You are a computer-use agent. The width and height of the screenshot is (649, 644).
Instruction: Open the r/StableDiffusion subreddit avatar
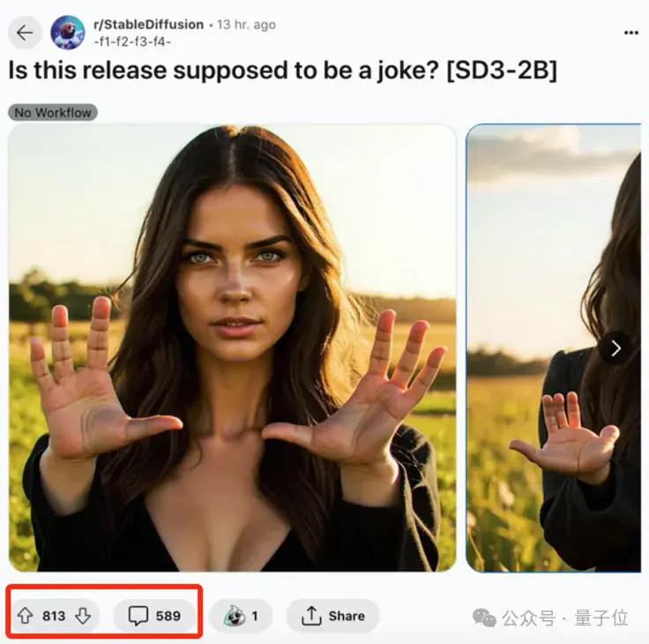[x=68, y=33]
